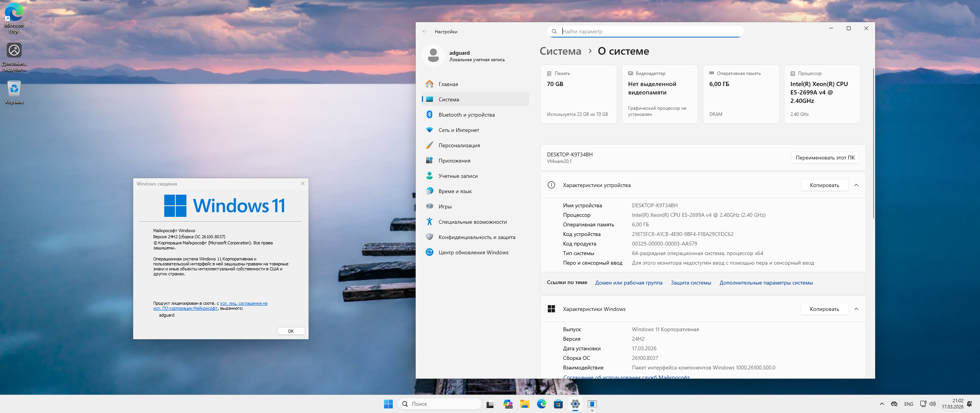The height and width of the screenshot is (413, 980).
Task: Show hidden tray icons chevron
Action: (x=882, y=404)
